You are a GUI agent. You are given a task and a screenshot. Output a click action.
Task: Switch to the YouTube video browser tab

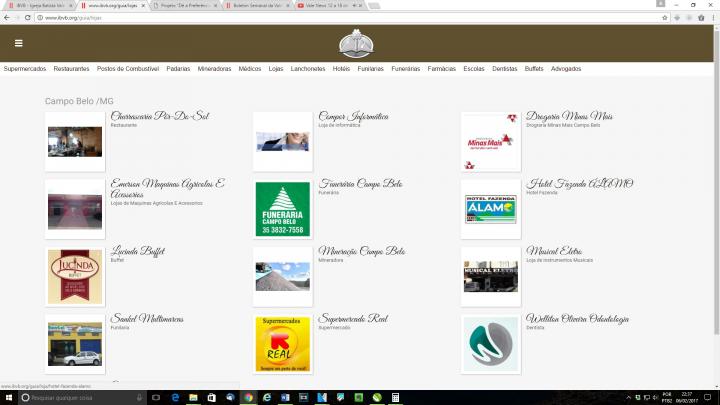[x=329, y=6]
